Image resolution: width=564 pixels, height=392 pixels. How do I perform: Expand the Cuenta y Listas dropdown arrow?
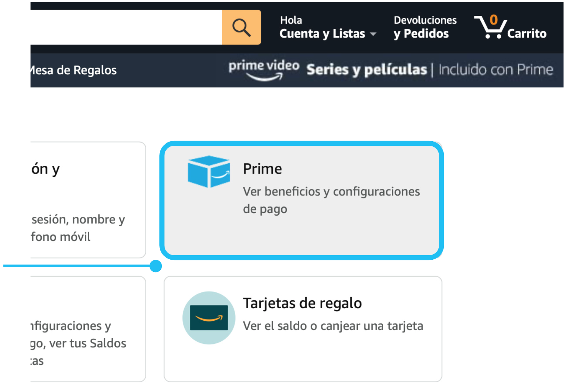(x=373, y=34)
